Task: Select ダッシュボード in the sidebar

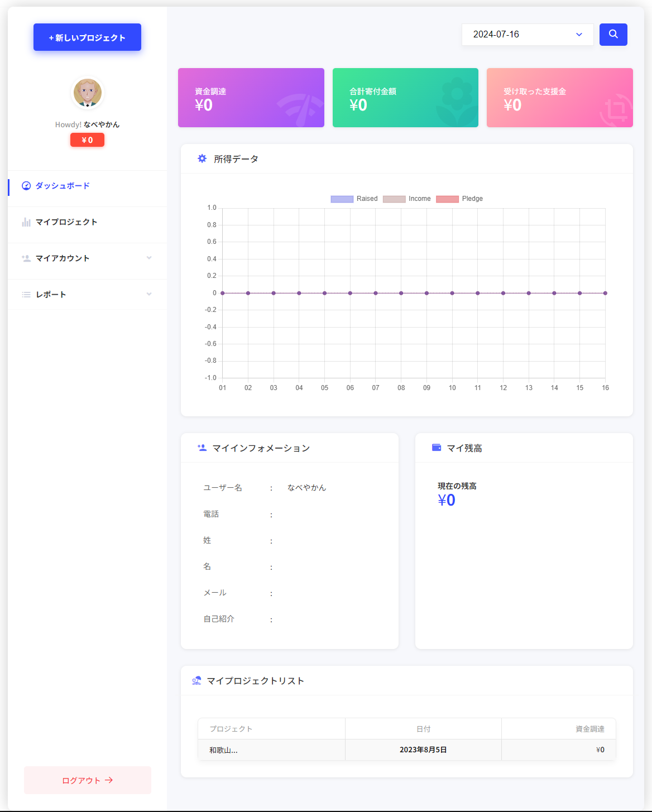Action: [63, 186]
